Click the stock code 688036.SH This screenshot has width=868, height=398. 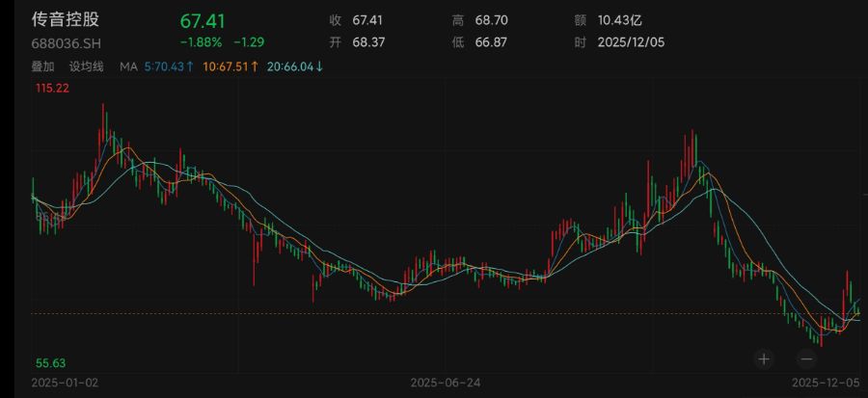tap(64, 42)
